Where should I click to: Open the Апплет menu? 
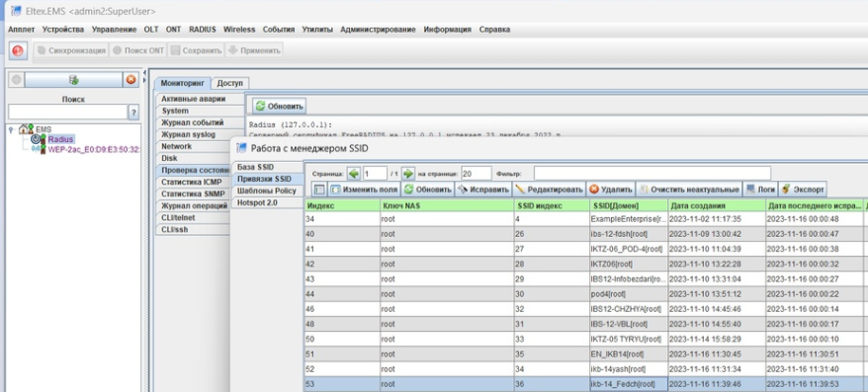coord(21,30)
